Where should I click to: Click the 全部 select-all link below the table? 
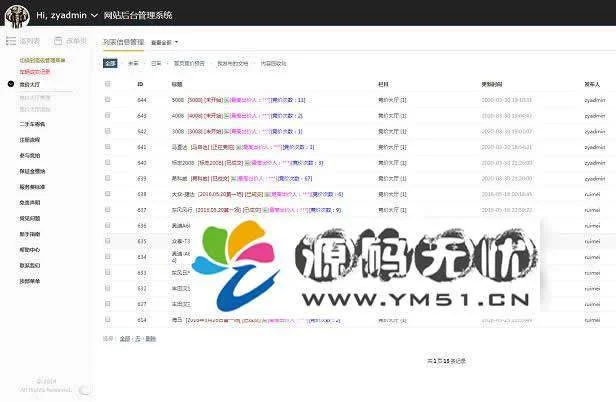click(125, 339)
